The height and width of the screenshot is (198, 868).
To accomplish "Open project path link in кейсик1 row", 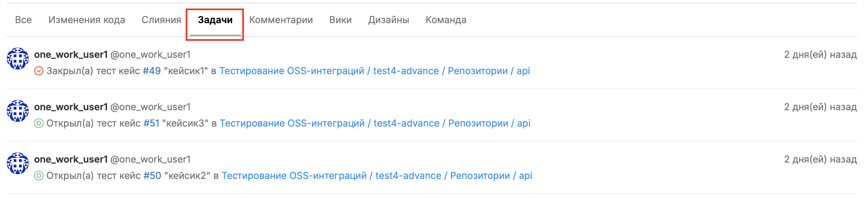I will pos(374,71).
